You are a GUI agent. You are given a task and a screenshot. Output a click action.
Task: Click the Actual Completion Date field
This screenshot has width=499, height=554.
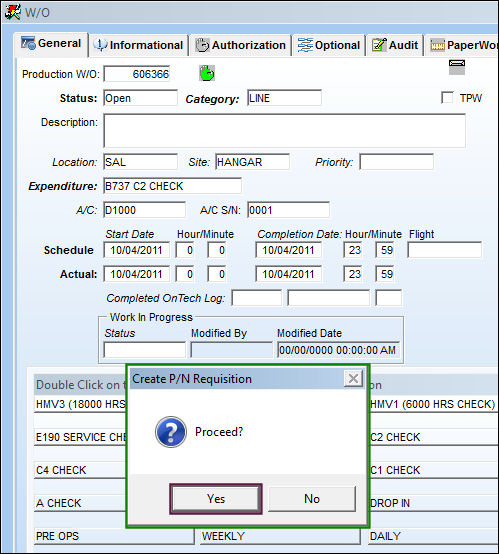click(x=288, y=274)
